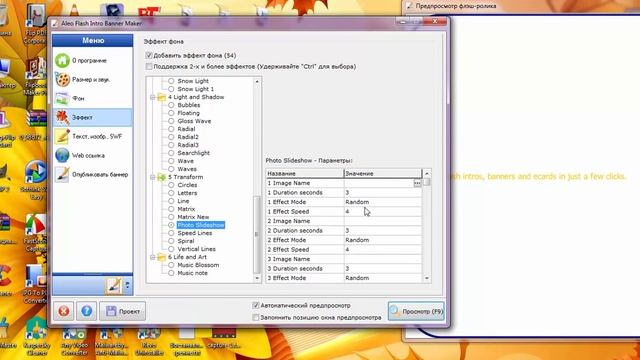Open the 'Web ссылка' menu section
The image size is (640, 360).
click(x=92, y=156)
